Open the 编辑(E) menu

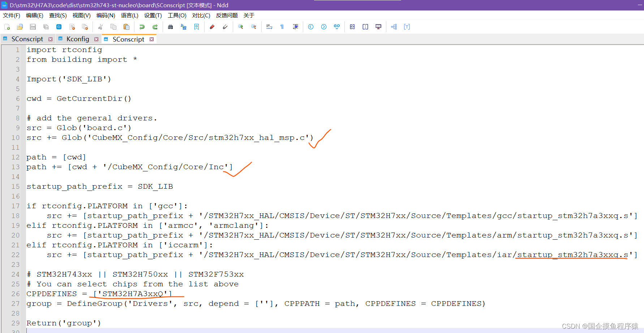coord(35,15)
